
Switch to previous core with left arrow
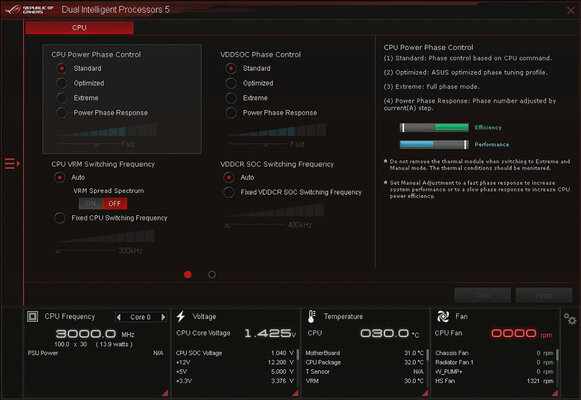[x=119, y=317]
